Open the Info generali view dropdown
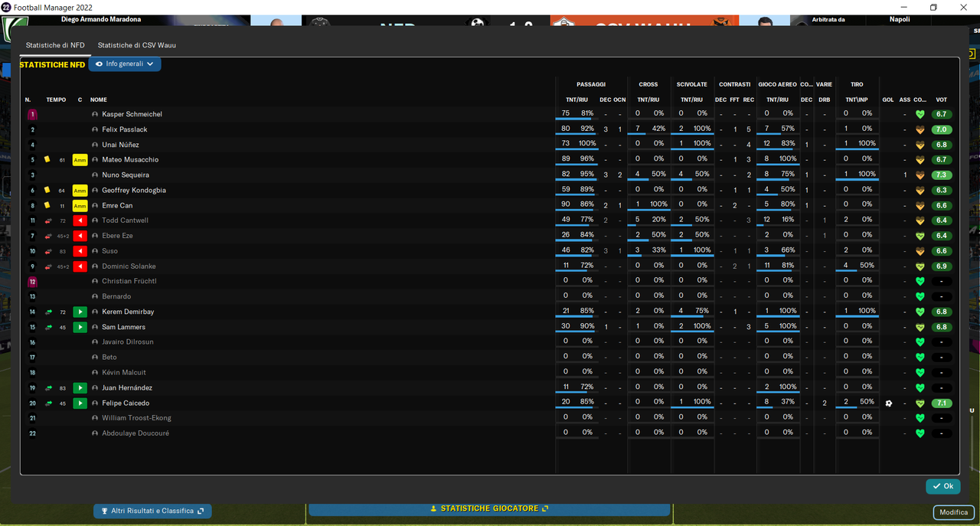Screen dimensions: 980x526 125,64
